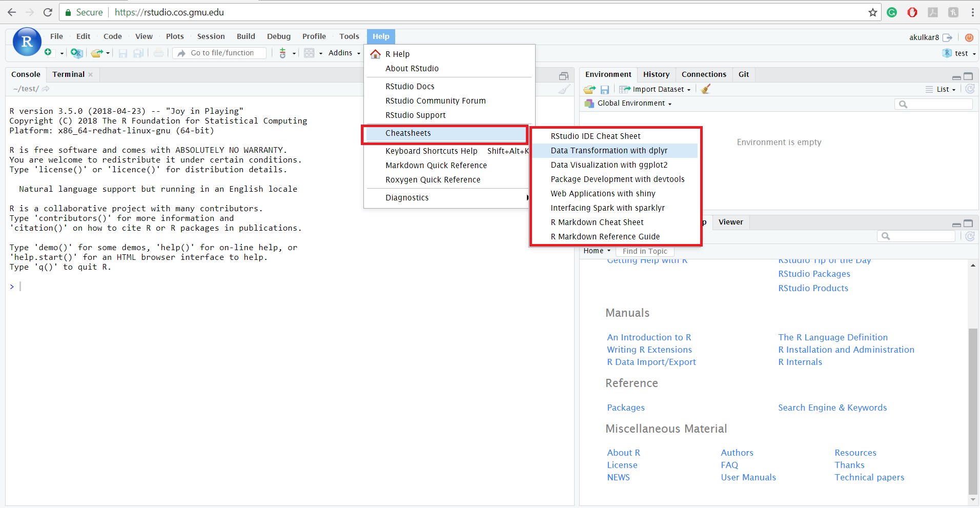
Task: Click the New File plus icon
Action: click(x=48, y=52)
